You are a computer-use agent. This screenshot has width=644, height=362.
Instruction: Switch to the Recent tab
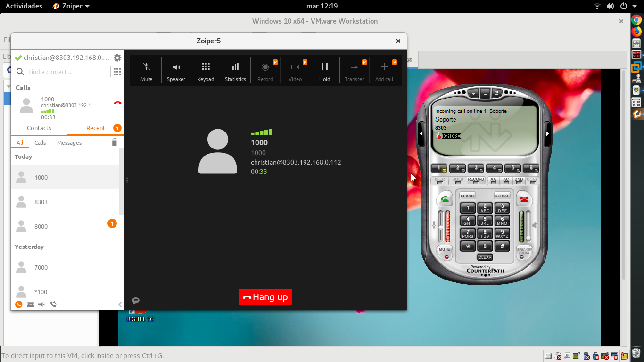point(96,128)
